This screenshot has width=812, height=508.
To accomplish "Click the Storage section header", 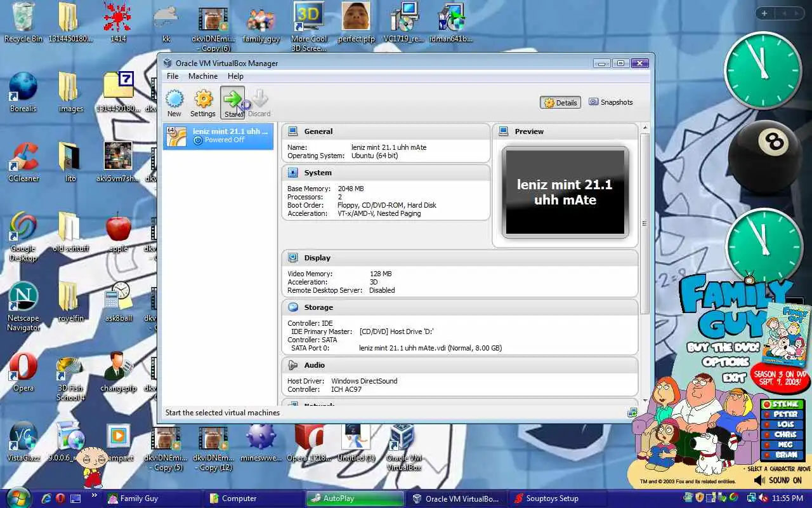I will point(460,307).
